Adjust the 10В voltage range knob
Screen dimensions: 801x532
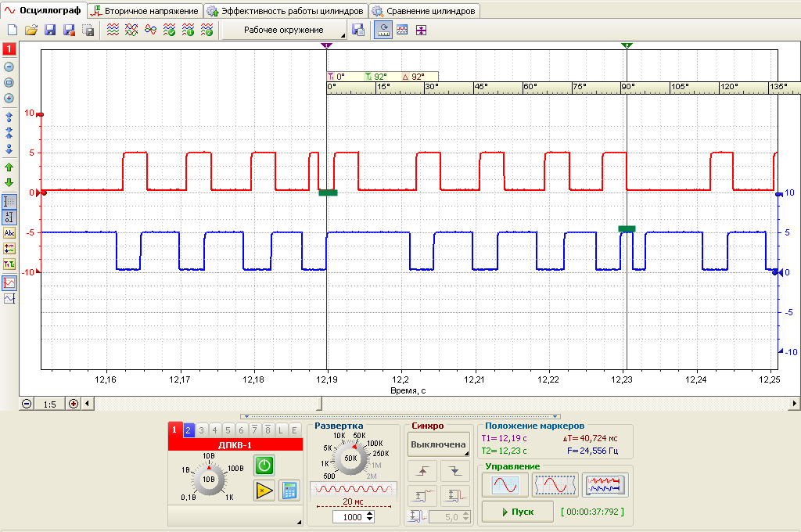(x=209, y=480)
